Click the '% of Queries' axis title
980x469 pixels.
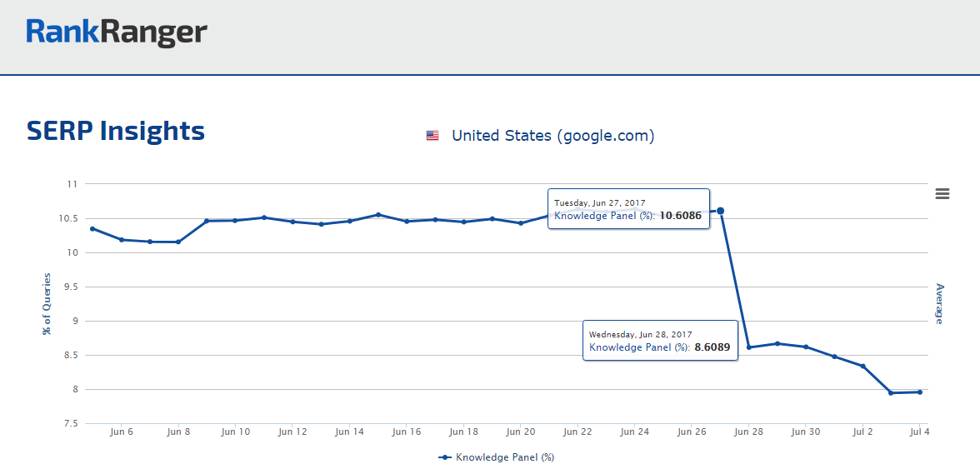tap(47, 303)
